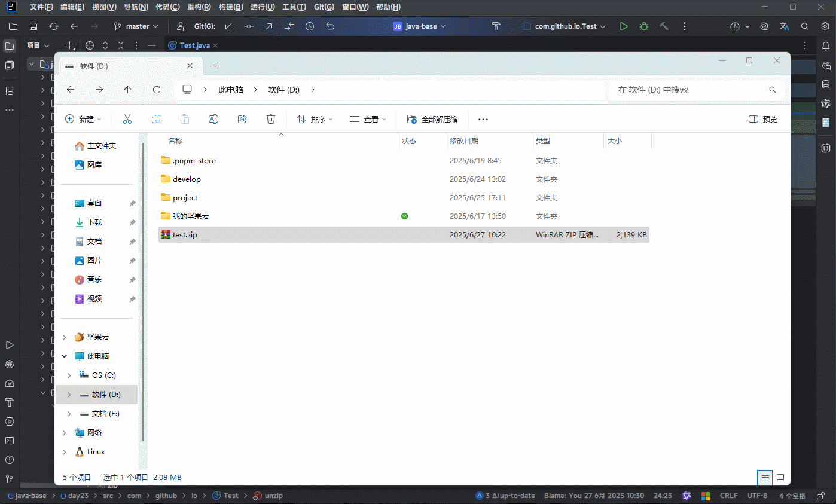This screenshot has width=836, height=504.
Task: Open 下载 in quick access
Action: click(x=94, y=222)
